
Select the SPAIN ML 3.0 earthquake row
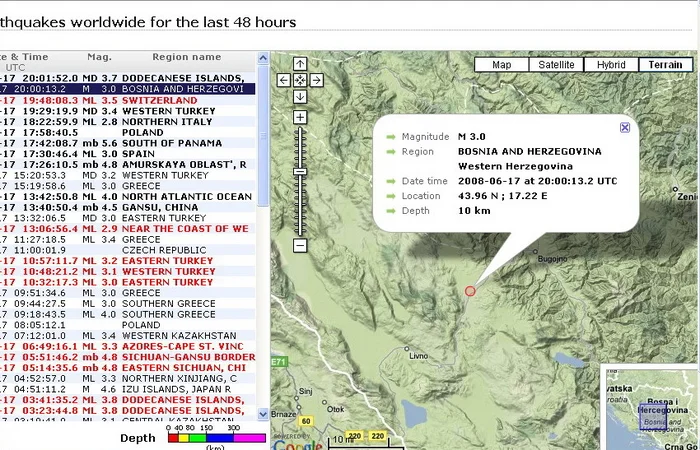pos(128,154)
